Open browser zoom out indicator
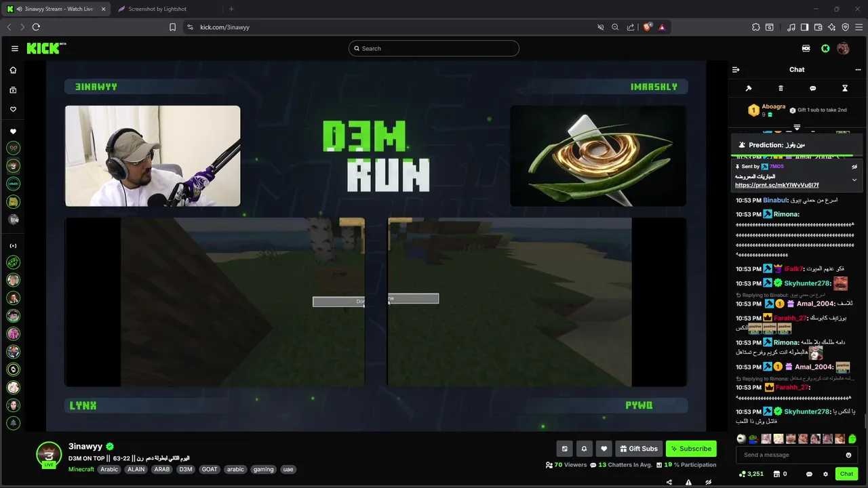Viewport: 868px width, 488px height. [x=615, y=27]
